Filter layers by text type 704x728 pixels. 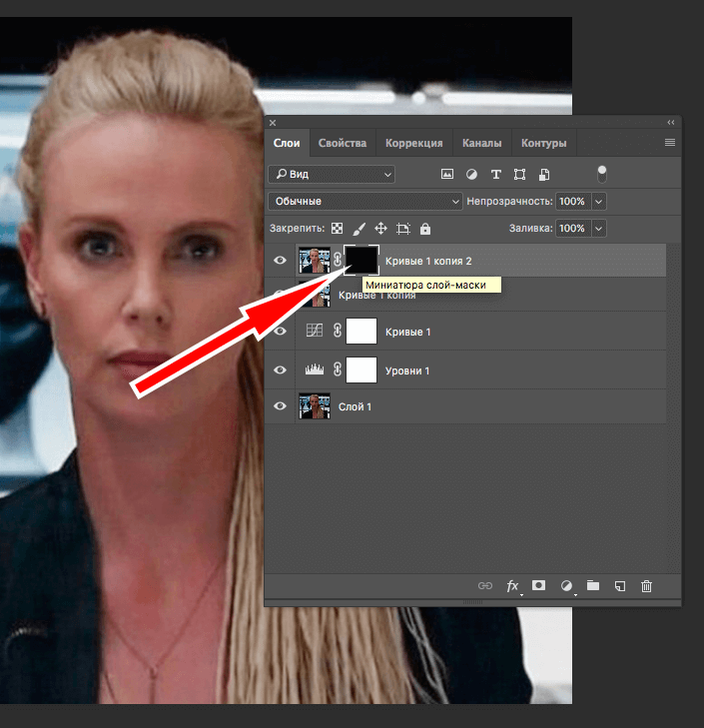tap(495, 174)
